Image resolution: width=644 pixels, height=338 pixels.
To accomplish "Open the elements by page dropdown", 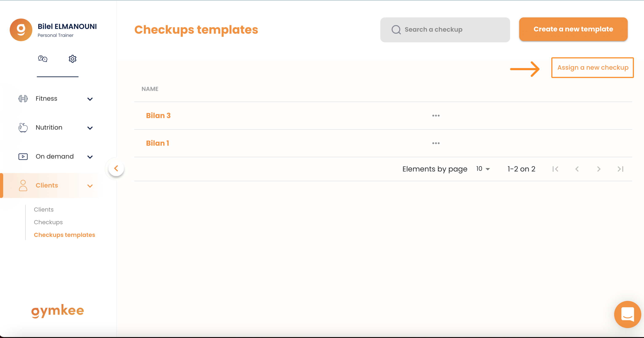I will [x=483, y=169].
